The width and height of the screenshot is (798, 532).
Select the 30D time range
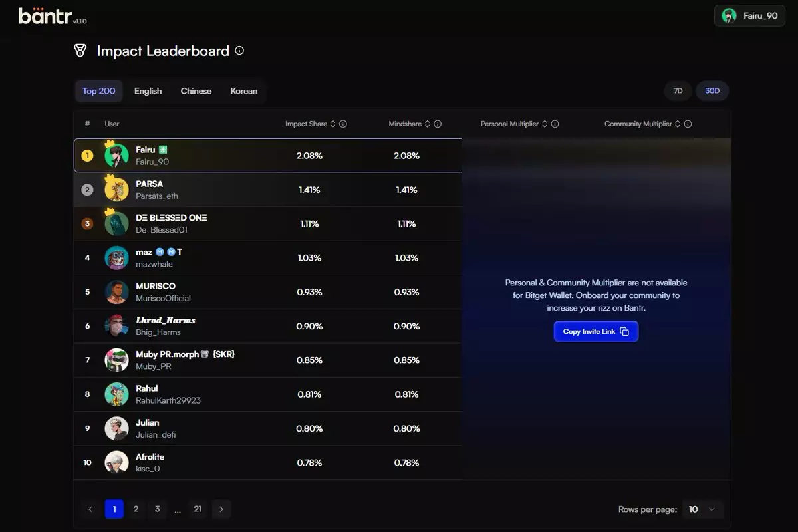click(712, 91)
